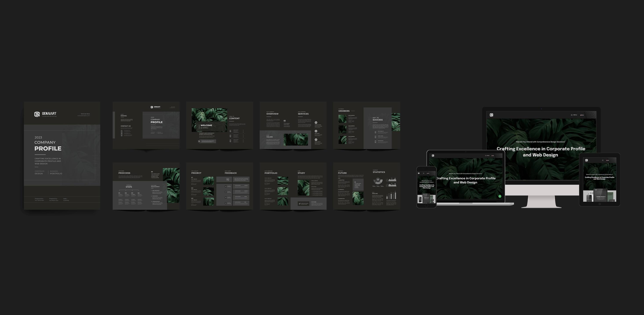Click the quote mark icon on Overview spread
This screenshot has height=315, width=644.
pyautogui.click(x=285, y=121)
